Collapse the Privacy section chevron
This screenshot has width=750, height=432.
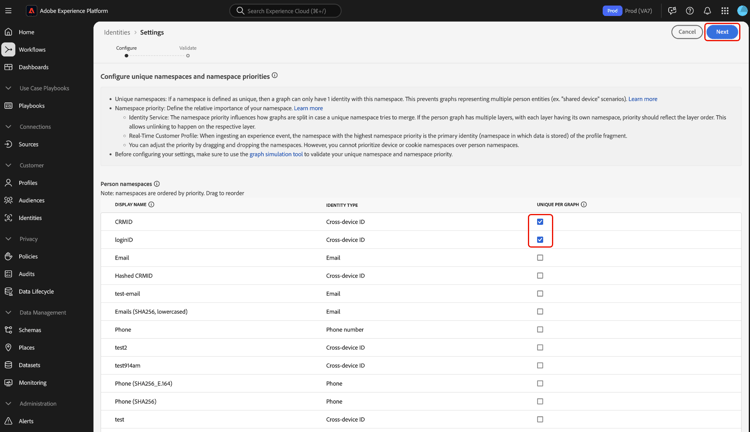9,239
